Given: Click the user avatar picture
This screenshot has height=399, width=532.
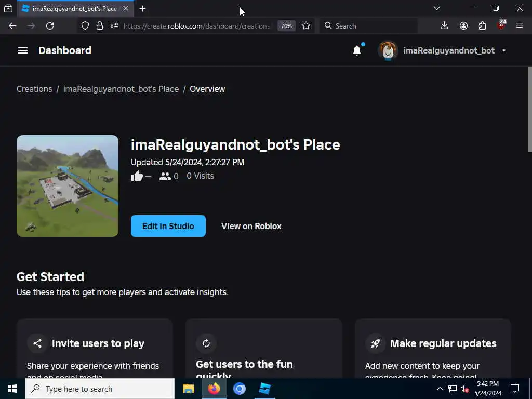Looking at the screenshot, I should 388,50.
